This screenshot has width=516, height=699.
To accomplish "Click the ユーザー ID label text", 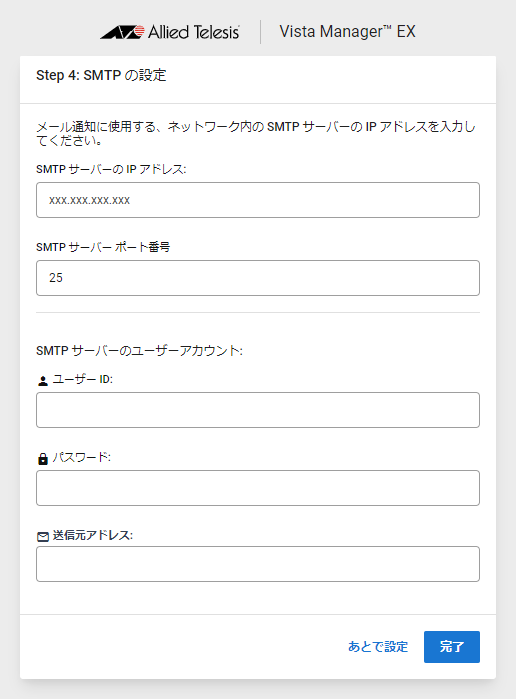I will point(83,379).
